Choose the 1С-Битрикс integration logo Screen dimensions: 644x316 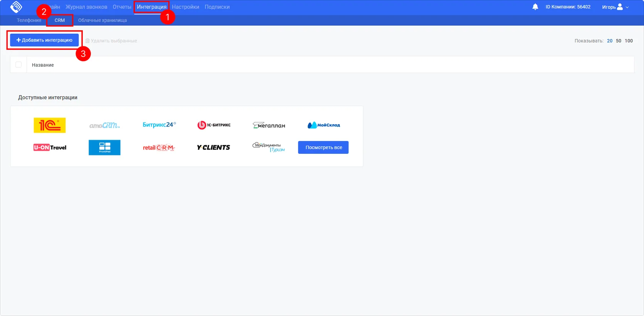[x=214, y=125]
